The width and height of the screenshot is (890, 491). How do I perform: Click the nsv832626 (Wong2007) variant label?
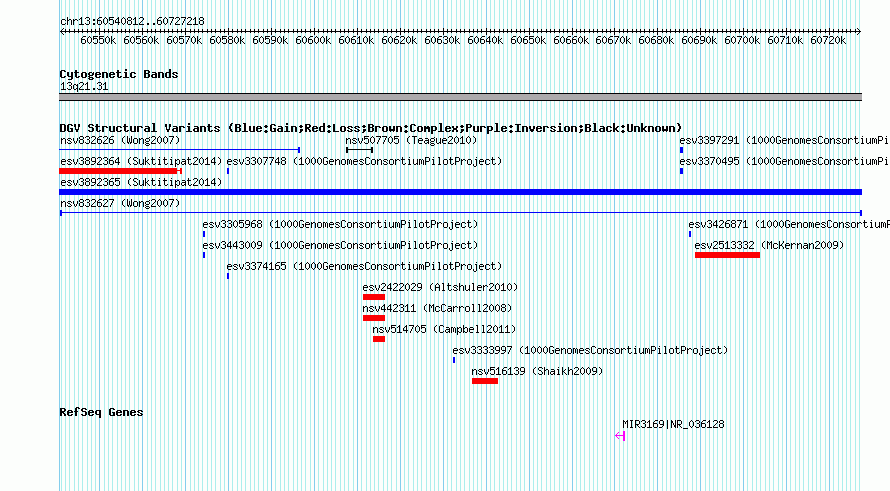pyautogui.click(x=120, y=140)
